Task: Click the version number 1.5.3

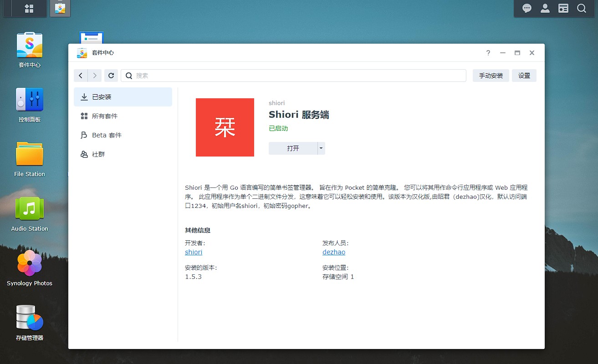Action: [x=193, y=277]
